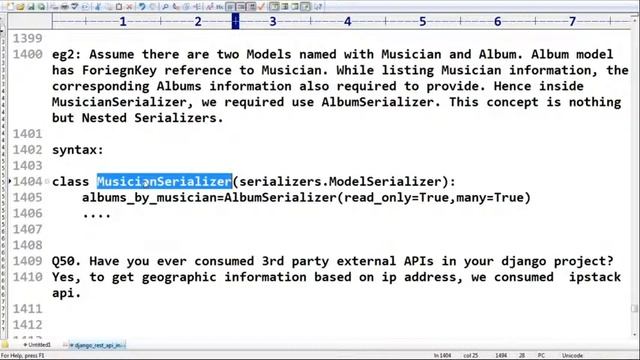
Task: Click the 'Unicode' encoding status entry
Action: (x=572, y=356)
